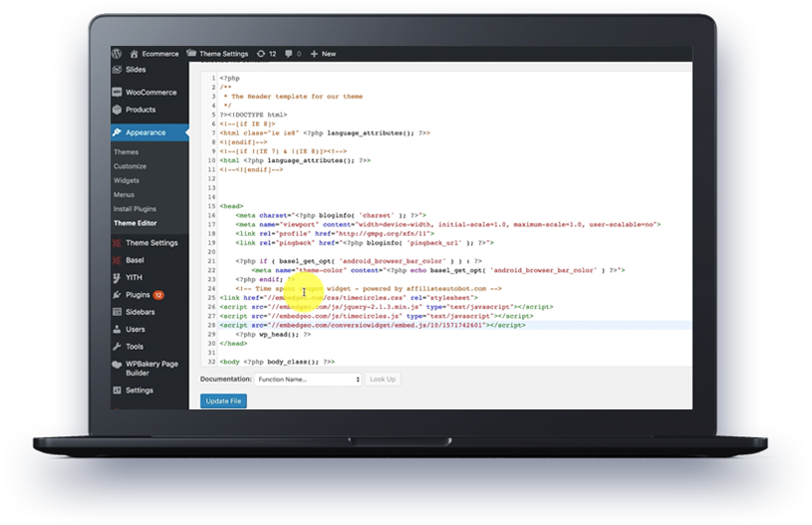Click 'wp_head();' on line 29
This screenshot has width=812, height=525.
pos(279,335)
